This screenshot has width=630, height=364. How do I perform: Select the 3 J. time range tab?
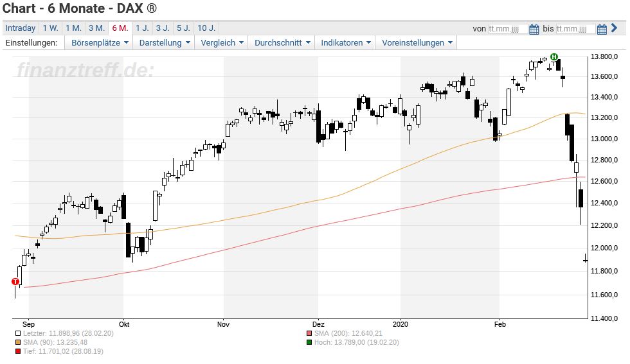[x=163, y=28]
